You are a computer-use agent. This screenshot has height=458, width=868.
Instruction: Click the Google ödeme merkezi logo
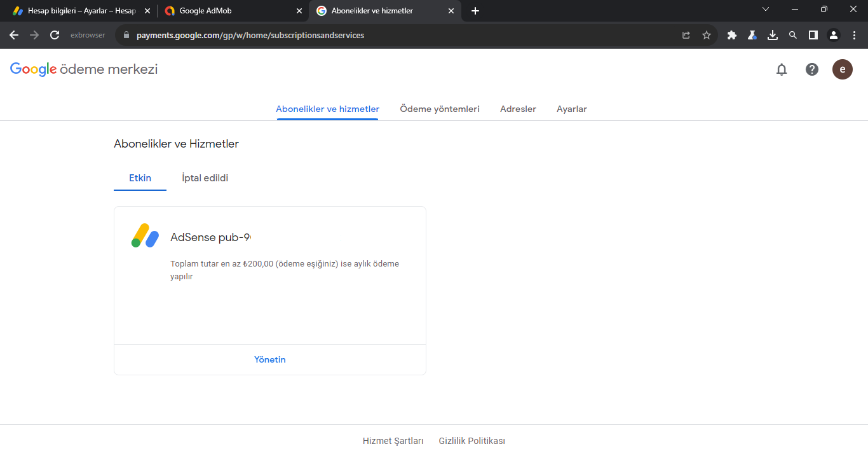click(84, 69)
